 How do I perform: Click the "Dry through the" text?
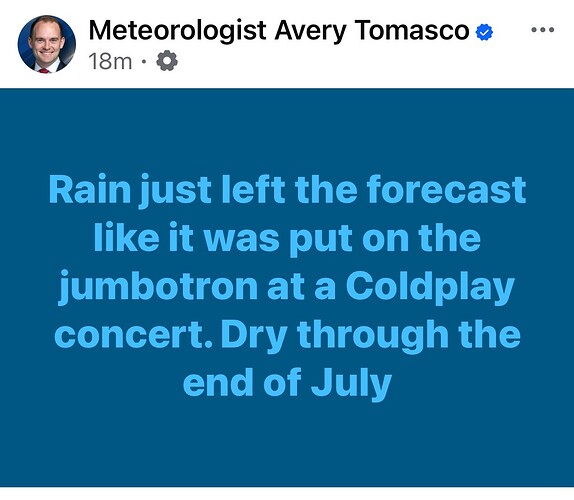click(370, 335)
